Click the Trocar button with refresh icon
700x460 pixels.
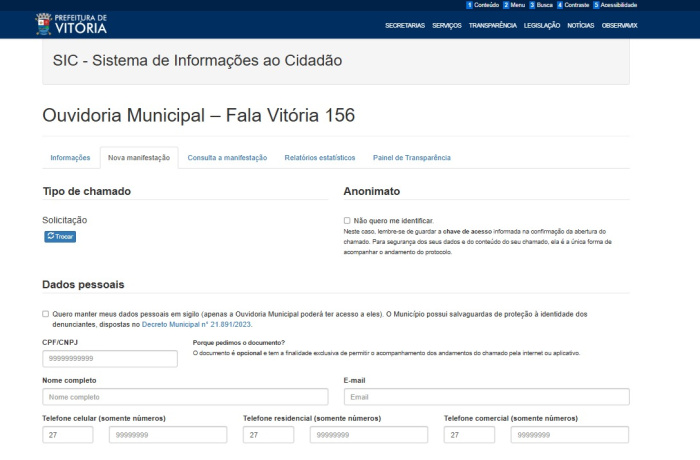pyautogui.click(x=60, y=237)
